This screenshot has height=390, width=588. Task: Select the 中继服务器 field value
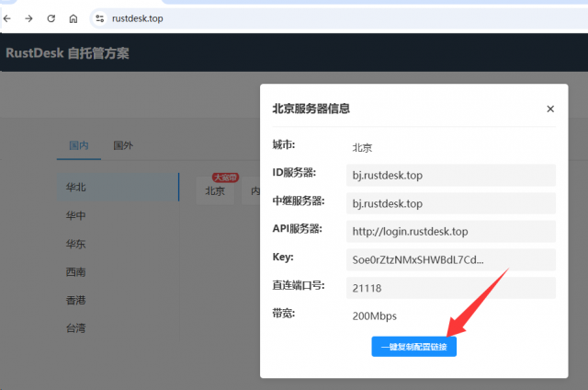pyautogui.click(x=451, y=203)
